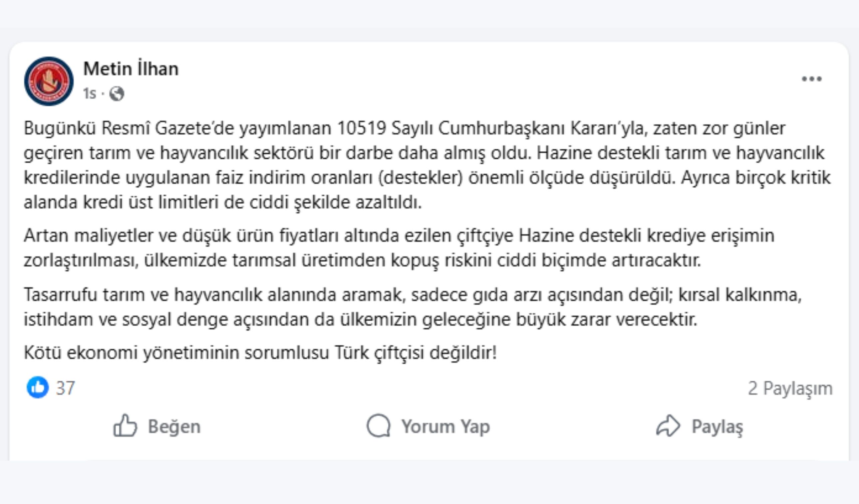The width and height of the screenshot is (859, 504).
Task: Click the globe public audience icon
Action: pos(117,94)
